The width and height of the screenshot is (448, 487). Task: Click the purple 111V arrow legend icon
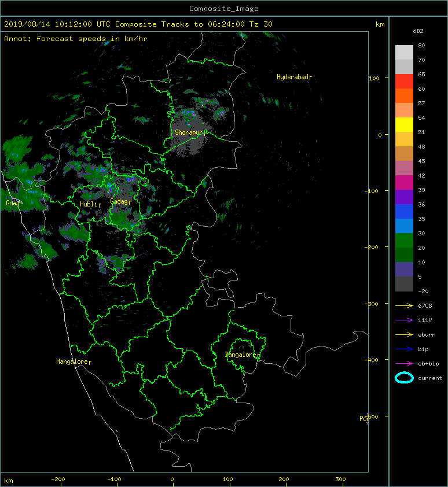click(404, 320)
